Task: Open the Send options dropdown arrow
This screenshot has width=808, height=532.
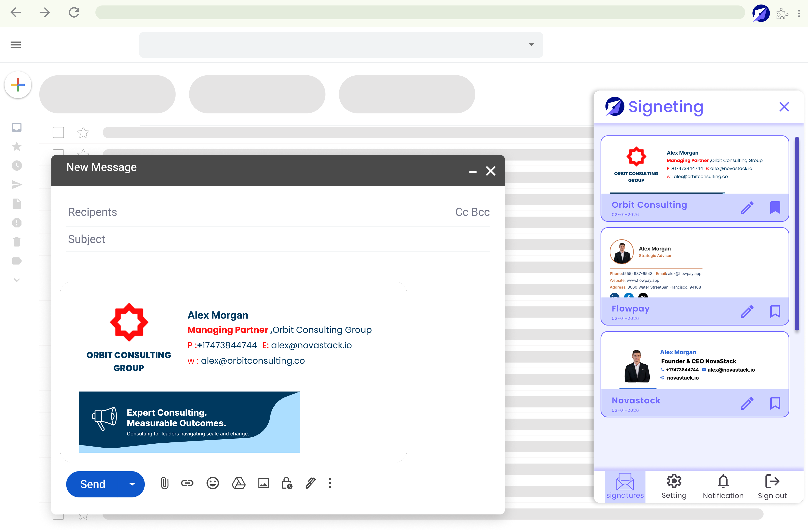Action: (132, 484)
